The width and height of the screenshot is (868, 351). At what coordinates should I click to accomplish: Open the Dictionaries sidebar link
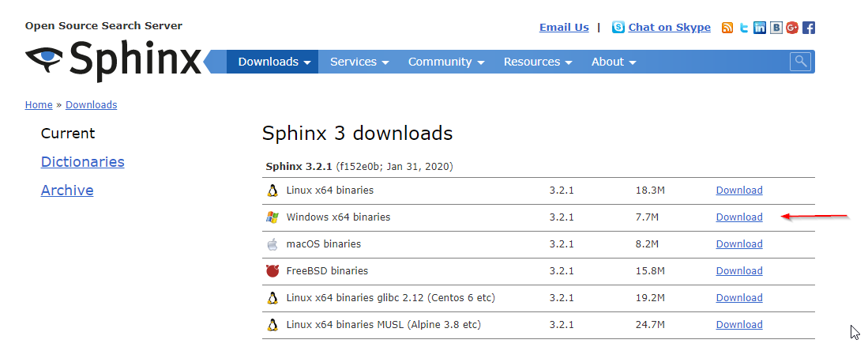83,162
